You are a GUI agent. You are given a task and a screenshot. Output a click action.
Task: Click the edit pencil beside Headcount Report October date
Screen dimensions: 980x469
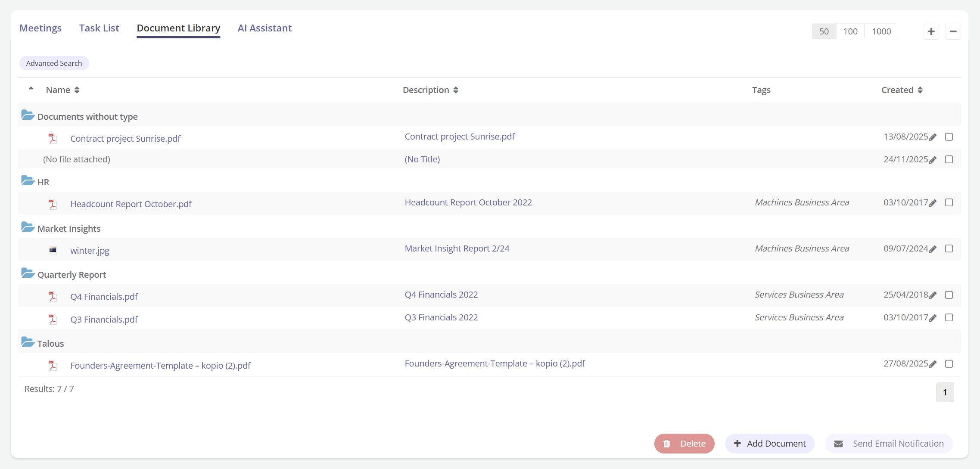pyautogui.click(x=933, y=203)
